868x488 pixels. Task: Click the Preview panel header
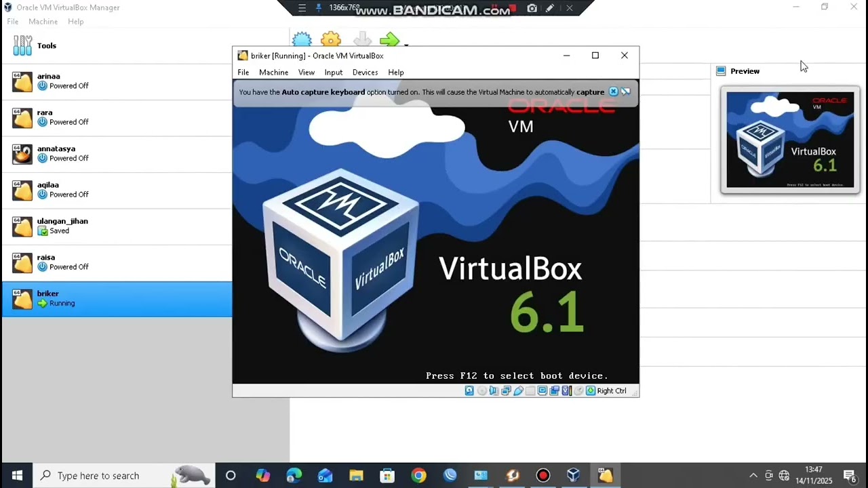(x=745, y=71)
